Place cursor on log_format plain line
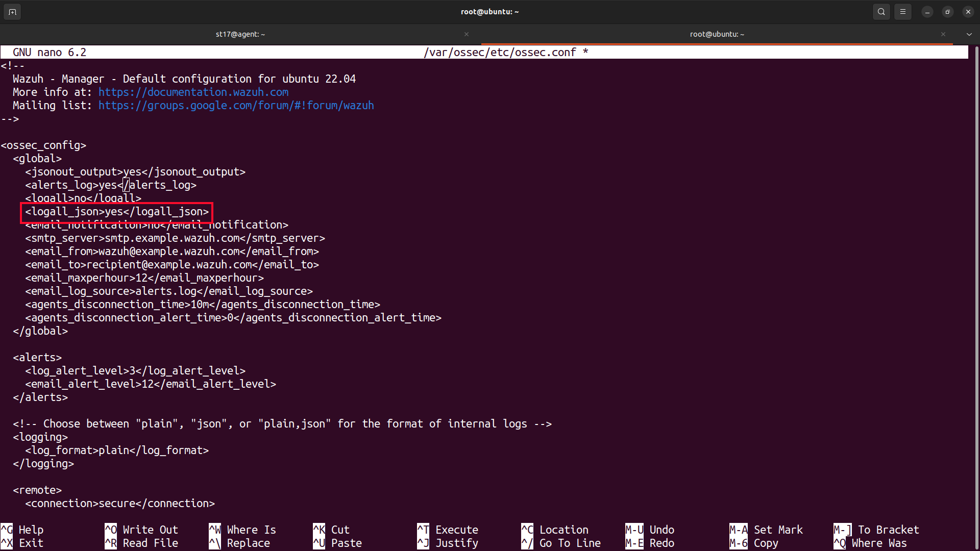Image resolution: width=980 pixels, height=551 pixels. (117, 450)
